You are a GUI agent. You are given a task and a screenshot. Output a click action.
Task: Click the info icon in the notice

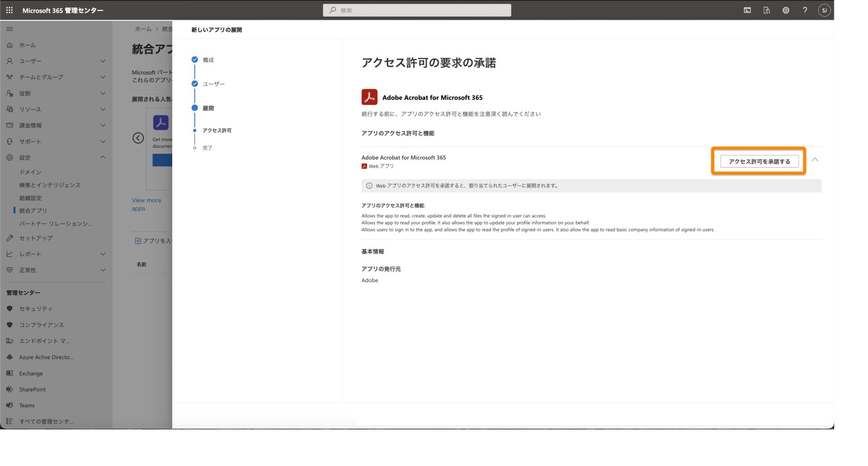[369, 186]
